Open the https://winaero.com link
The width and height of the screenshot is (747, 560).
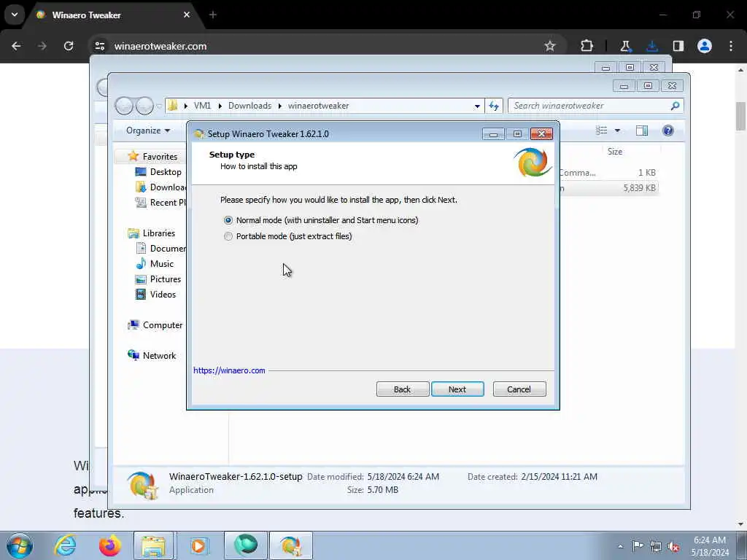[229, 370]
